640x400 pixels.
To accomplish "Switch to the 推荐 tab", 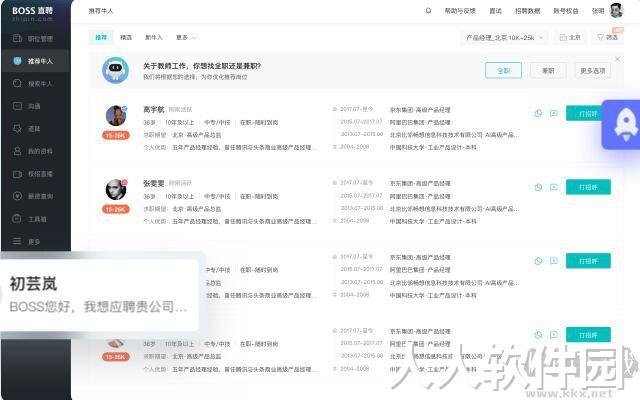I will click(x=101, y=37).
